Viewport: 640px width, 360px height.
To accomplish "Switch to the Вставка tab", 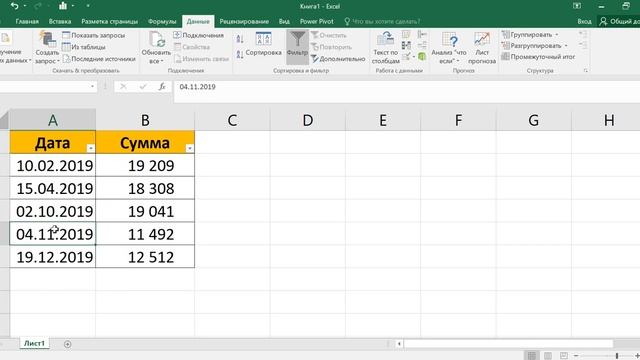I will (60, 21).
